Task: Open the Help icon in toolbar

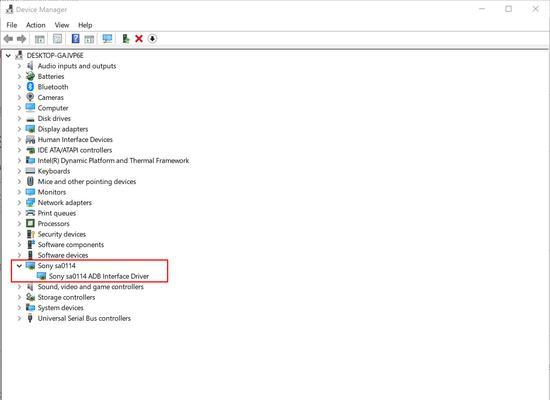Action: point(75,39)
